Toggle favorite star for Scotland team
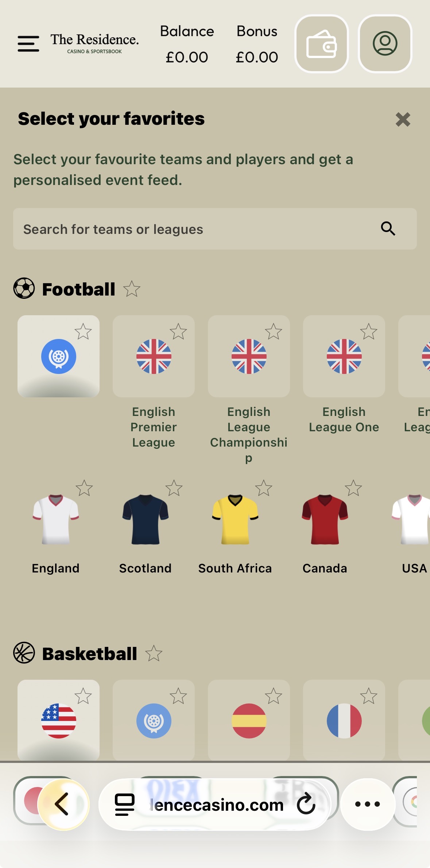The width and height of the screenshot is (430, 868). point(174,488)
